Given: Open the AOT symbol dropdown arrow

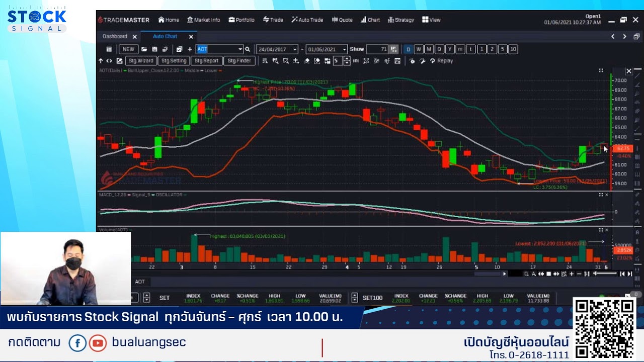Looking at the screenshot, I should click(240, 49).
